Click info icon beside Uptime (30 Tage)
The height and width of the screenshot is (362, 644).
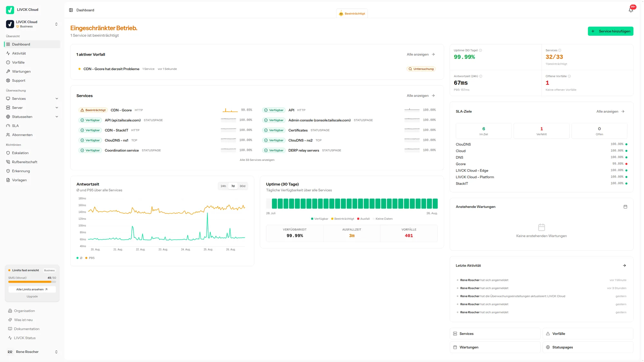pyautogui.click(x=480, y=50)
